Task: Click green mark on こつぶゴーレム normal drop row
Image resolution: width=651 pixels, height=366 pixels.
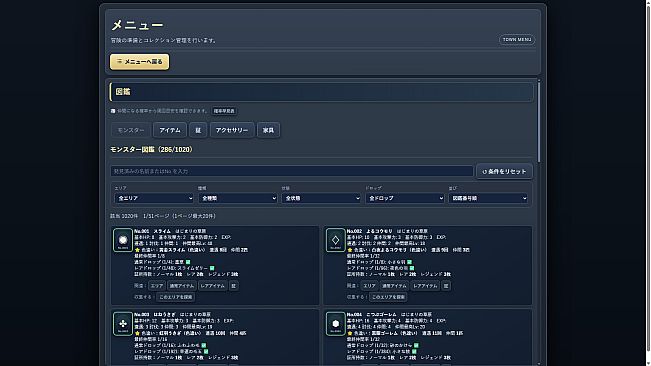Action: click(416, 345)
